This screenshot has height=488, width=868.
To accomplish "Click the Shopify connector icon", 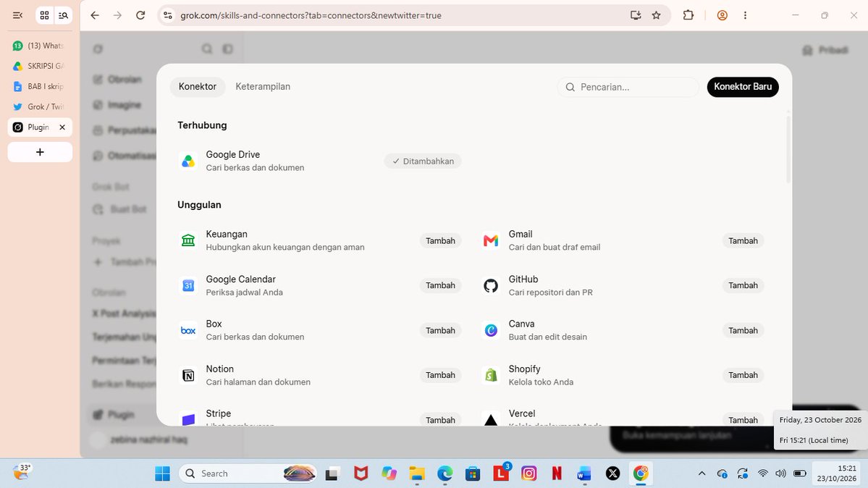I will pos(491,375).
